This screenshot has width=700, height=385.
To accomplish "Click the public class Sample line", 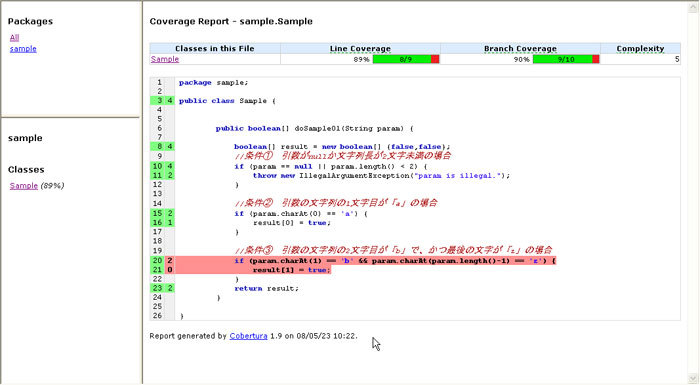I will click(227, 101).
